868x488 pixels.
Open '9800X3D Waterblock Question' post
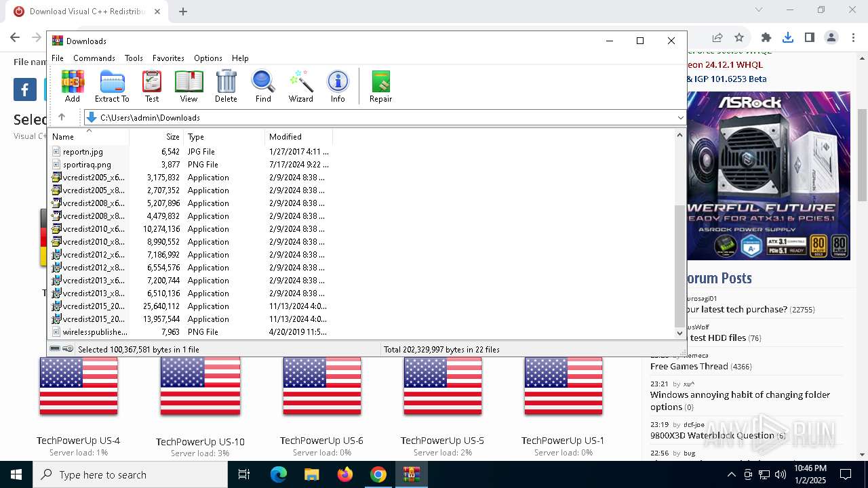click(x=712, y=435)
